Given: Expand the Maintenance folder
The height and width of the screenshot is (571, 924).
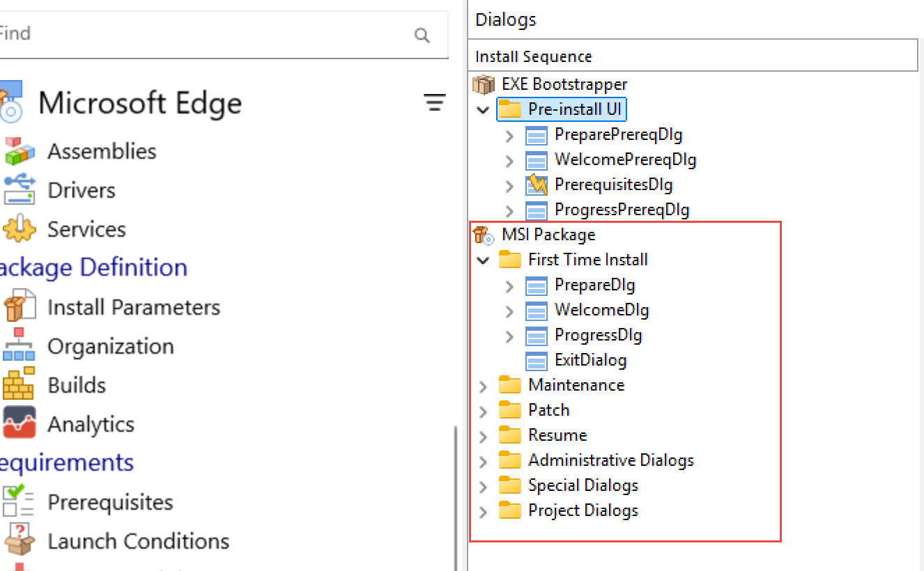Looking at the screenshot, I should click(x=483, y=386).
